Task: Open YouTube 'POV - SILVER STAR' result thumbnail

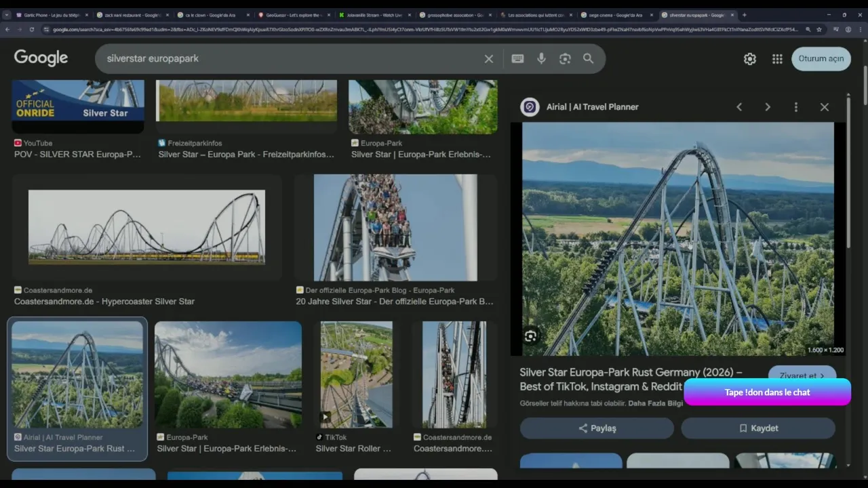Action: pyautogui.click(x=78, y=106)
